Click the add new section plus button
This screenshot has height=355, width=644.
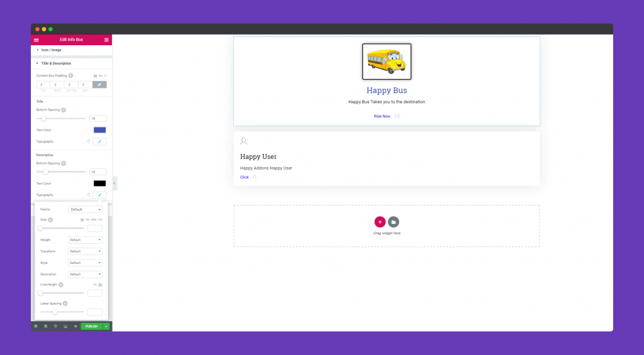[380, 222]
